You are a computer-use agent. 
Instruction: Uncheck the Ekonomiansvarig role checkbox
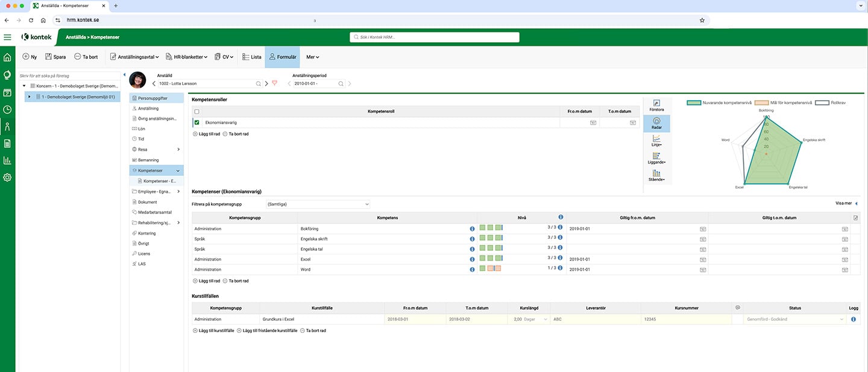click(x=197, y=122)
